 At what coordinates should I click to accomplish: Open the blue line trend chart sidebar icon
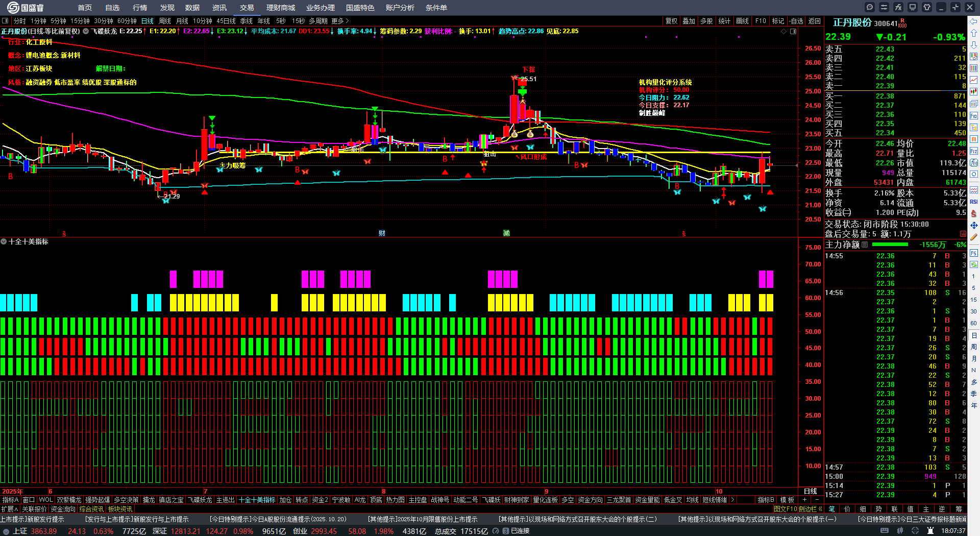pyautogui.click(x=974, y=80)
